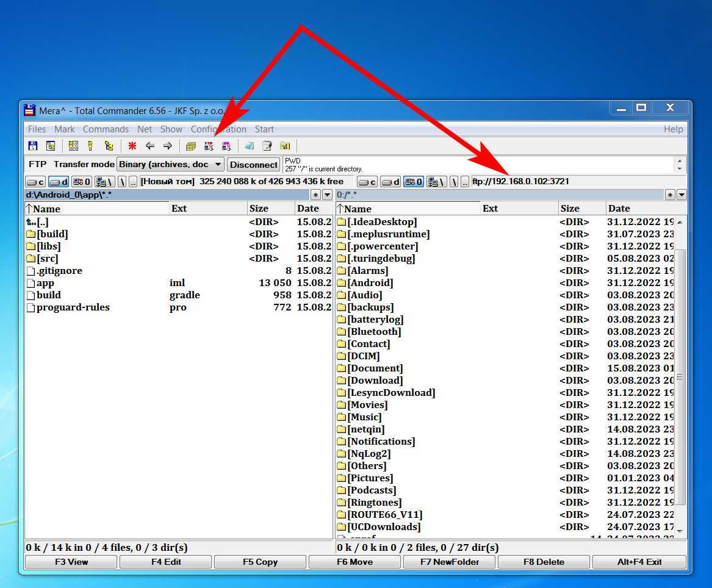712x588 pixels.
Task: Open the Commands menu
Action: (x=106, y=129)
